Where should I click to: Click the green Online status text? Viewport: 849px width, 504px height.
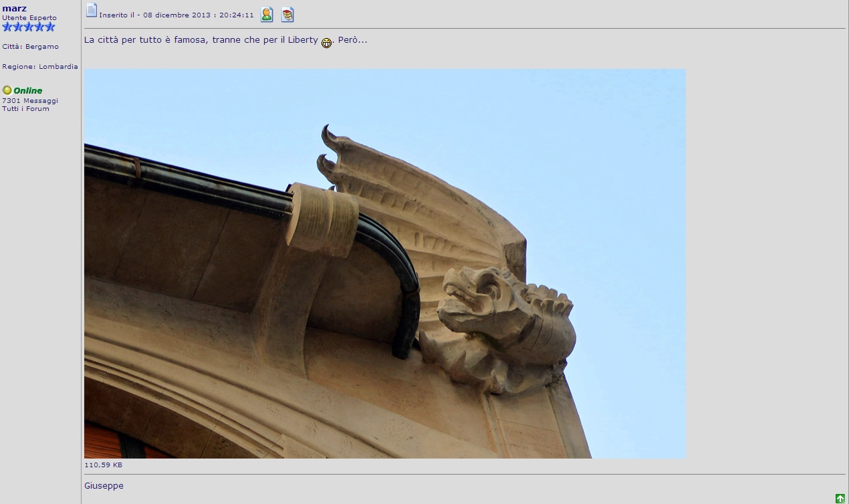(x=28, y=91)
